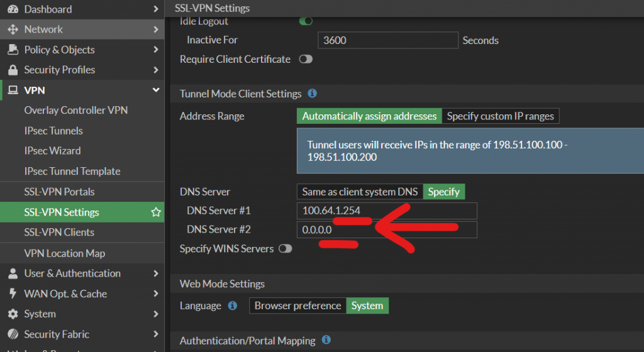Viewport: 644px width, 352px height.
Task: Select Specify custom IP ranges option
Action: click(500, 116)
